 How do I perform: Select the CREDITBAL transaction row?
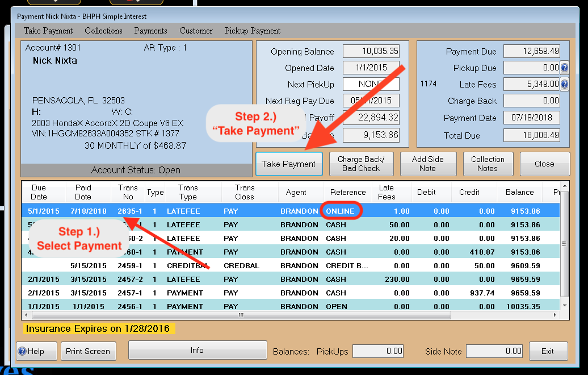(284, 265)
